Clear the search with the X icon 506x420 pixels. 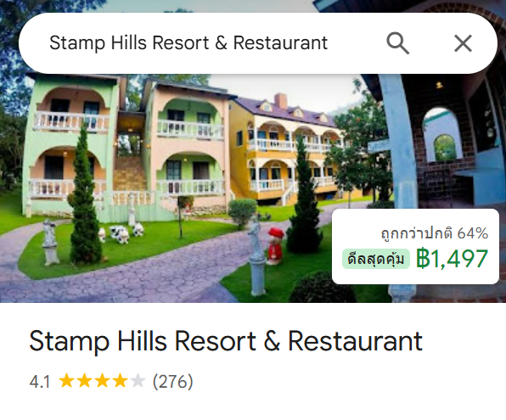coord(463,43)
